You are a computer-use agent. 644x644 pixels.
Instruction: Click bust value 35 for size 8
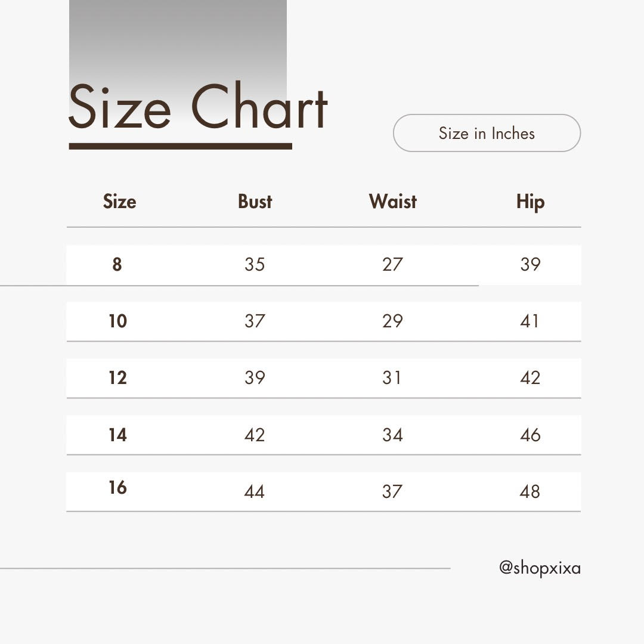[x=255, y=264]
